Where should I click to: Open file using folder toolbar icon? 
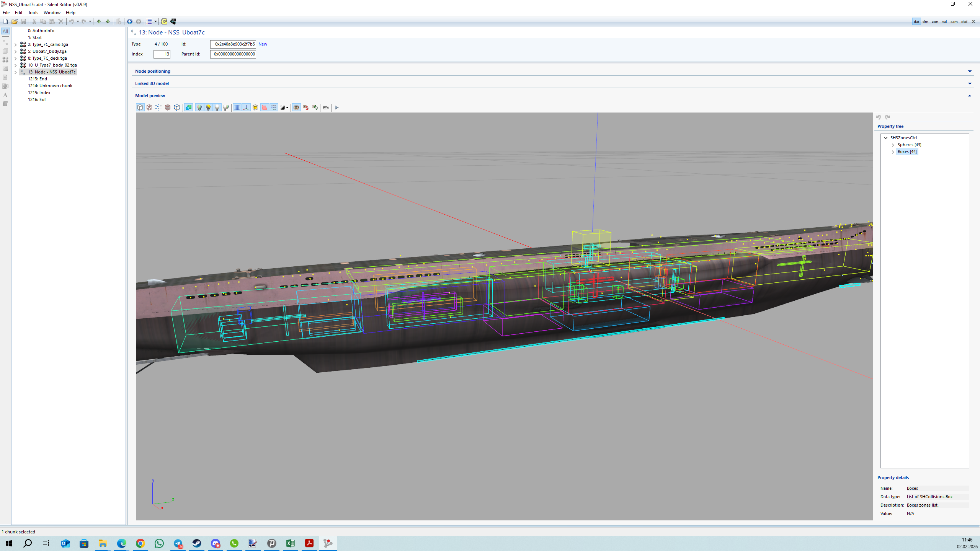click(x=15, y=21)
